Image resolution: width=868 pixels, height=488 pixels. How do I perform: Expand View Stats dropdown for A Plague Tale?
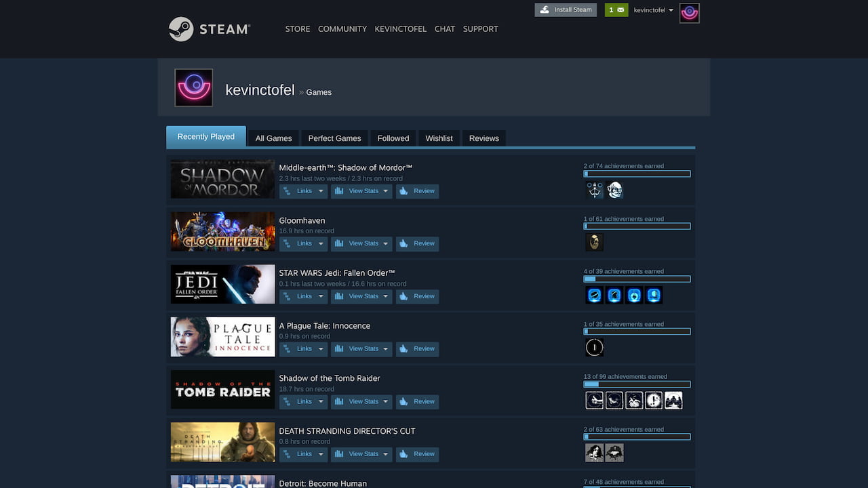pyautogui.click(x=361, y=349)
